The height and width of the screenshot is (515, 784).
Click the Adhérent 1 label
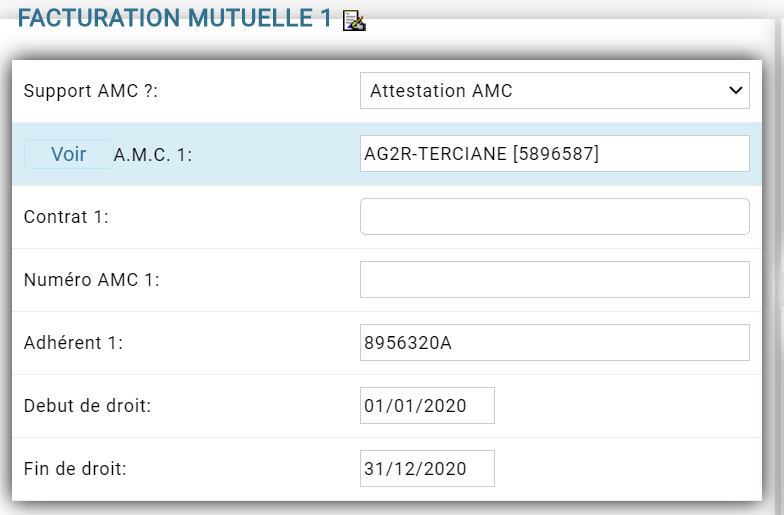(73, 343)
